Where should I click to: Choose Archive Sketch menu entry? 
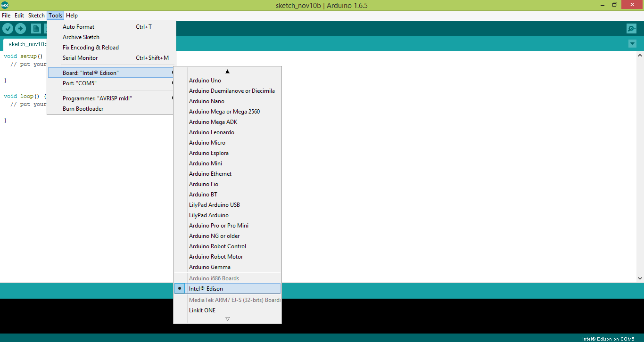pyautogui.click(x=111, y=37)
